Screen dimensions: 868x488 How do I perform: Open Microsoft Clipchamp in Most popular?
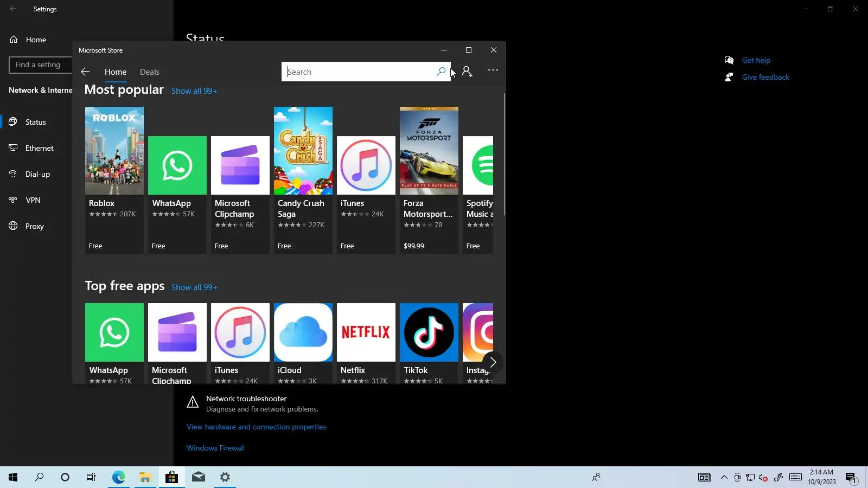click(x=240, y=195)
